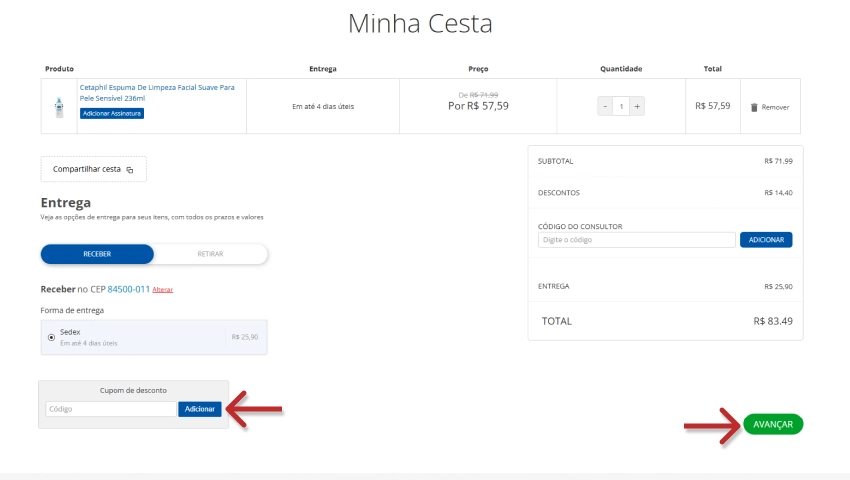Click the Alterar link next to the CEP
The width and height of the screenshot is (850, 480).
[163, 290]
